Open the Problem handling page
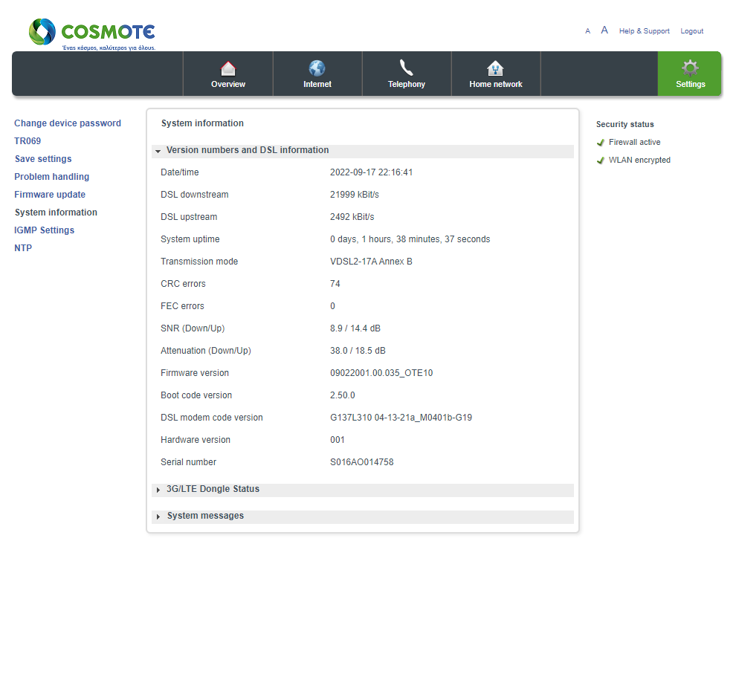 pyautogui.click(x=51, y=177)
